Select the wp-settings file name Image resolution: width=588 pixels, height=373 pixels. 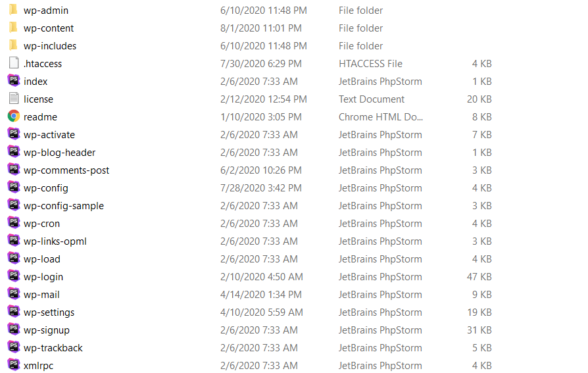point(49,312)
